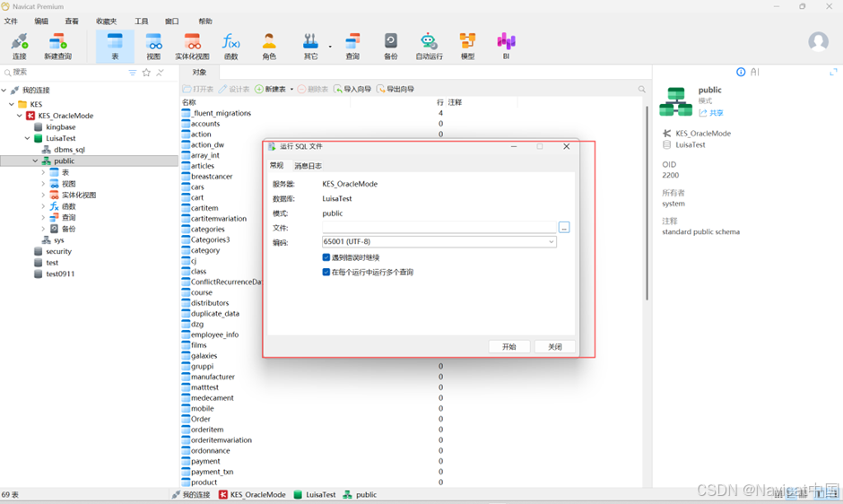Open the File menu
Screen dimensions: 843x504
point(11,21)
